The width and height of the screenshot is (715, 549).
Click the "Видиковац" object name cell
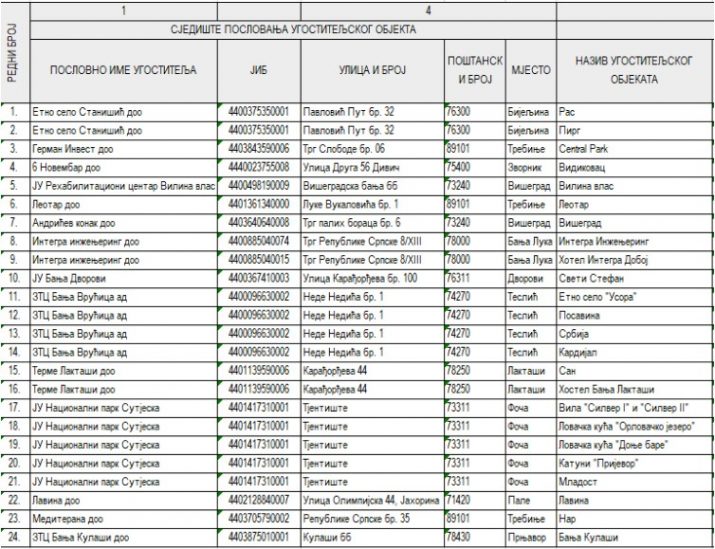[588, 166]
